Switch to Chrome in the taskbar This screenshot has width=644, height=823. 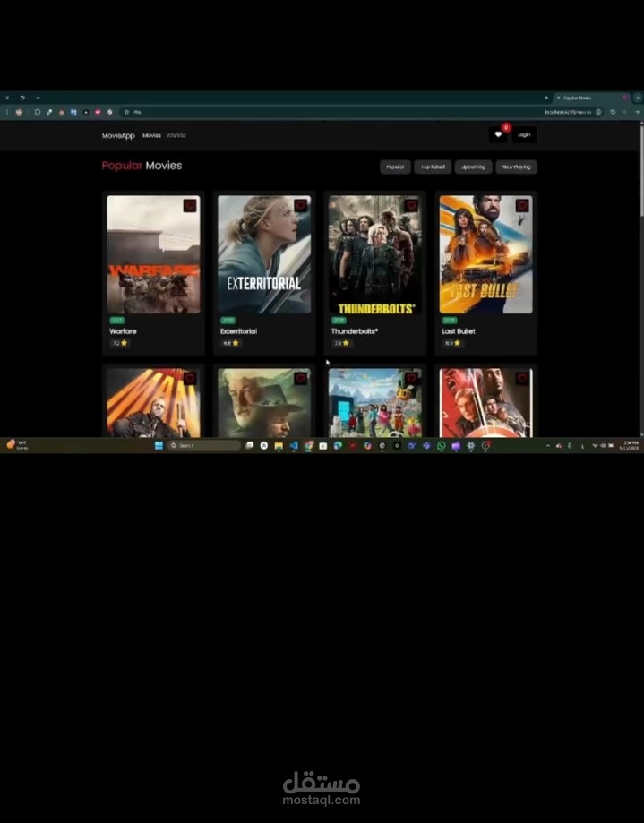[309, 446]
